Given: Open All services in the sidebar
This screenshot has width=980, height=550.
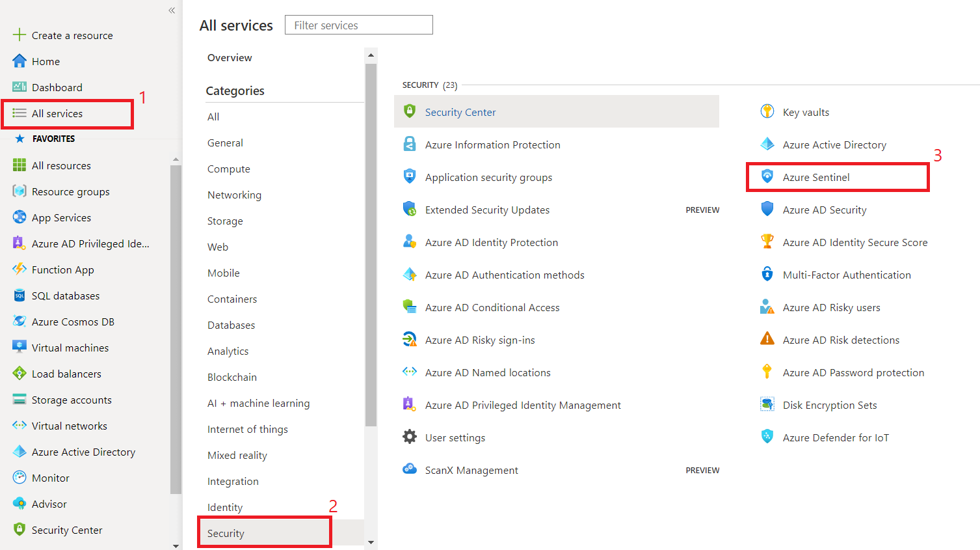Looking at the screenshot, I should [57, 113].
